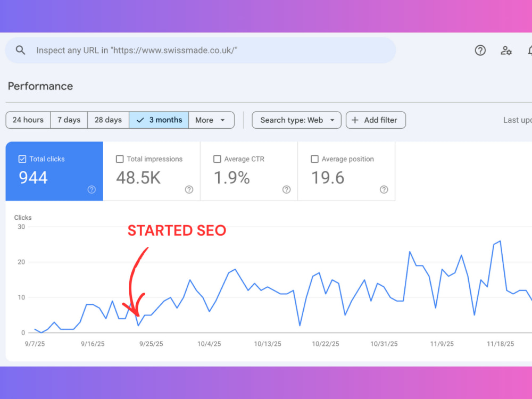532x399 pixels.
Task: Select the 3 months range
Action: [159, 120]
